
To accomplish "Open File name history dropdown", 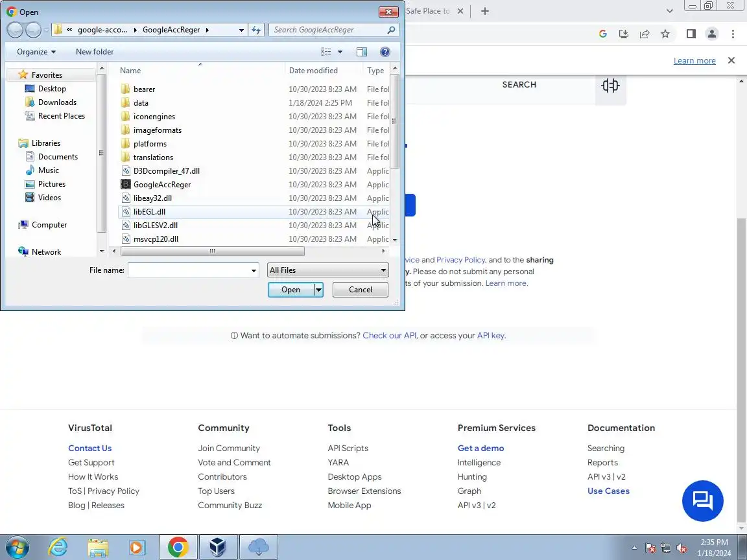I will click(254, 270).
